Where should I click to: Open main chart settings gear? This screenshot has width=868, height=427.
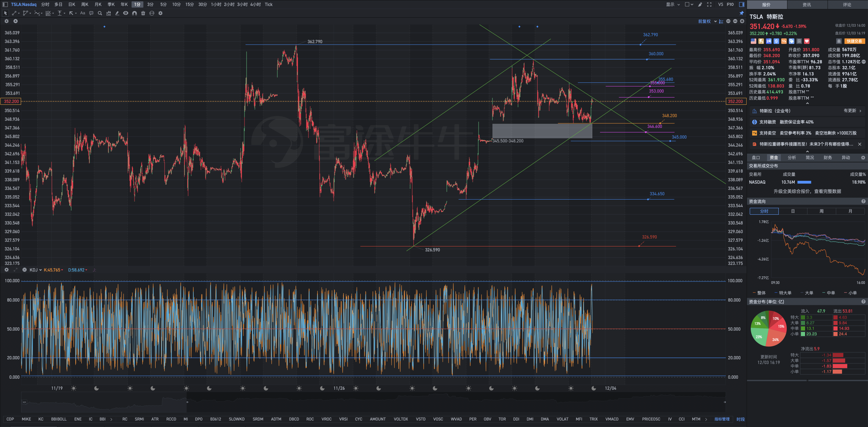[x=6, y=21]
